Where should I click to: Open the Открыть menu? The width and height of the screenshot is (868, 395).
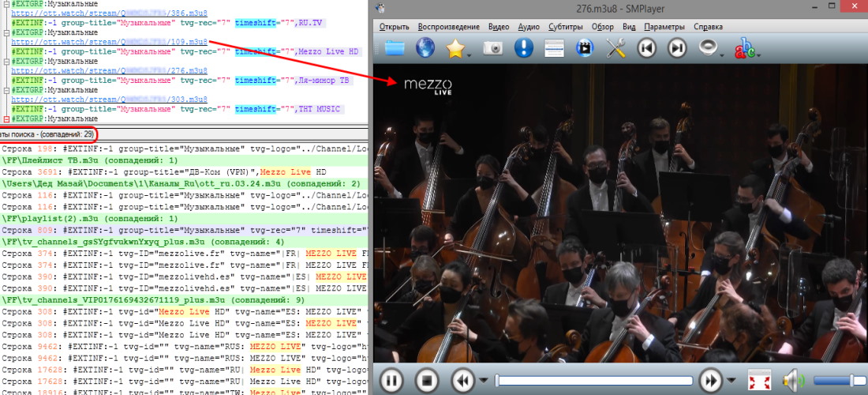pyautogui.click(x=394, y=27)
